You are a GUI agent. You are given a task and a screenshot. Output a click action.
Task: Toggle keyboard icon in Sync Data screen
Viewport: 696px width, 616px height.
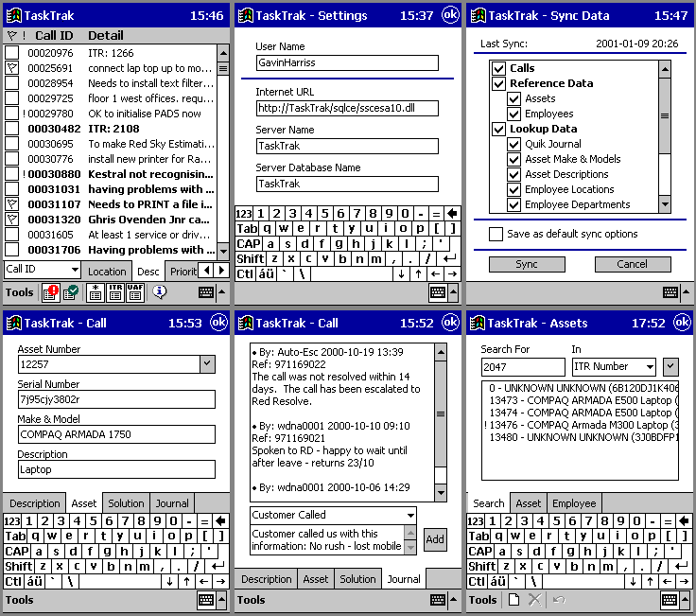point(670,292)
